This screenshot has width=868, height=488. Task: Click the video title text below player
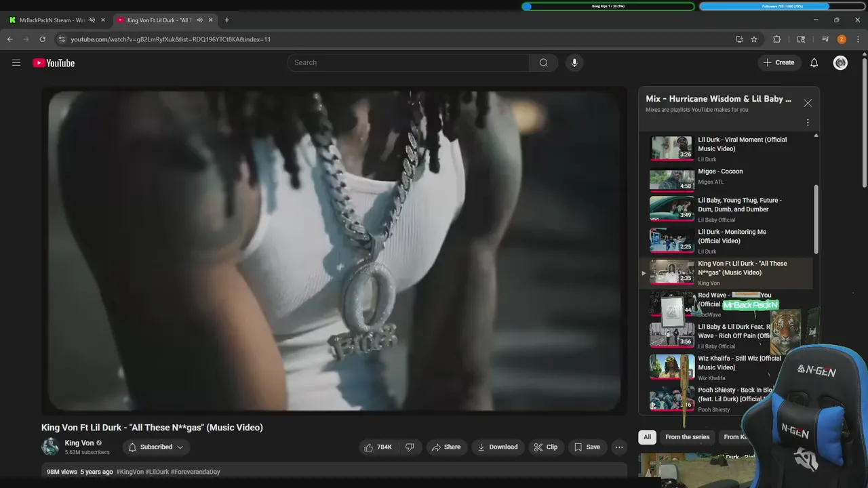click(x=152, y=428)
